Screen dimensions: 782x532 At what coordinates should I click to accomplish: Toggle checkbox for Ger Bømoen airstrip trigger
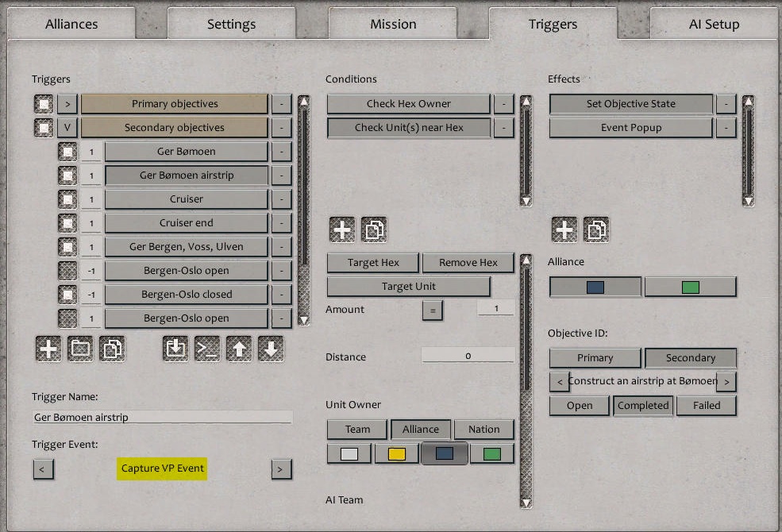click(67, 175)
